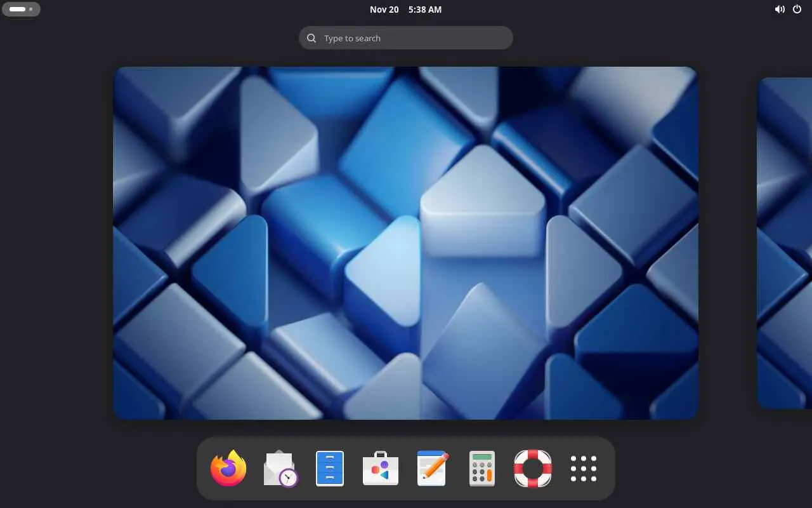Open the Calculator app
This screenshot has width=812, height=508.
[482, 469]
